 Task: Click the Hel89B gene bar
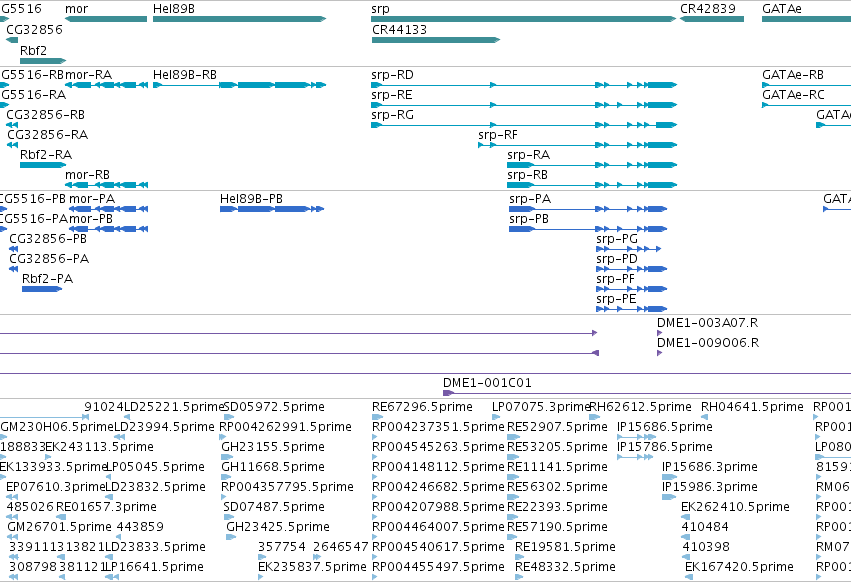pyautogui.click(x=239, y=19)
